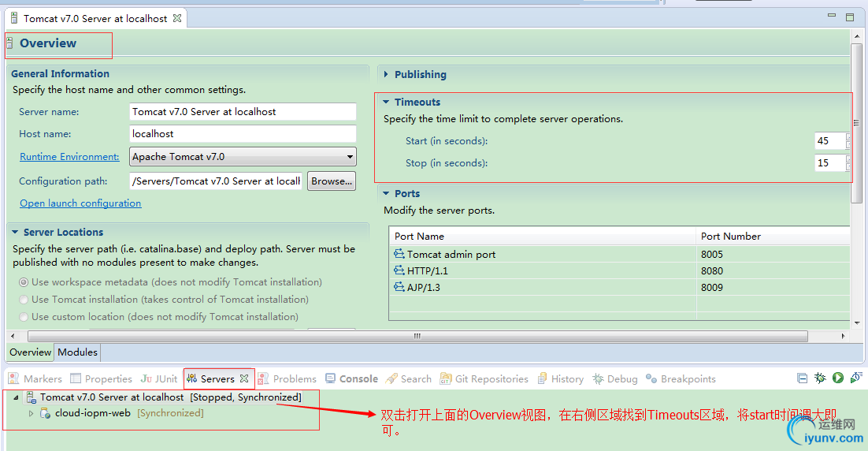868x451 pixels.
Task: Start the server with green run button
Action: click(x=838, y=378)
